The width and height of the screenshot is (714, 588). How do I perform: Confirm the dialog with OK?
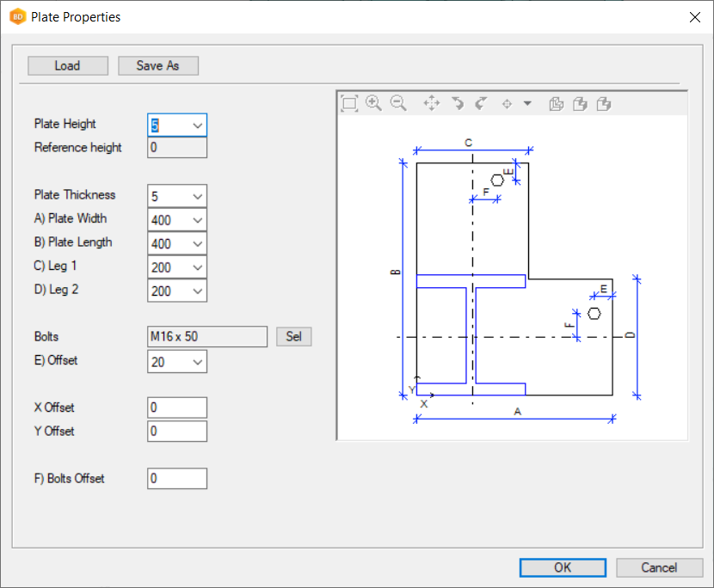(x=563, y=567)
